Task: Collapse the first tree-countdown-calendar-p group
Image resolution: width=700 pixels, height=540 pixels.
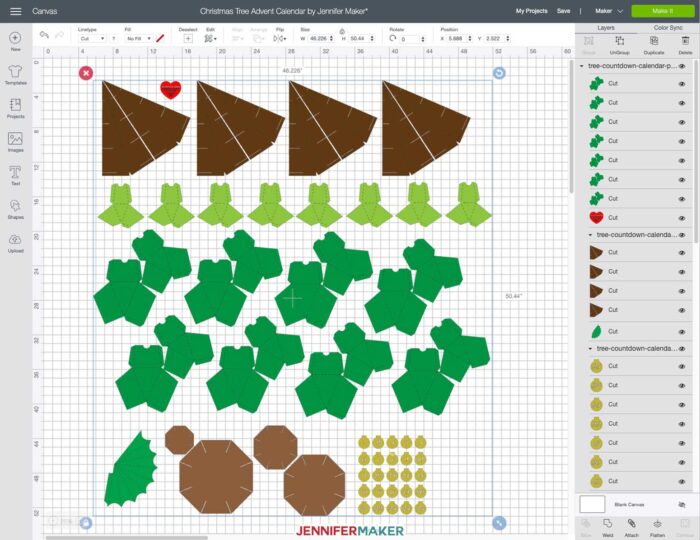Action: coord(582,66)
